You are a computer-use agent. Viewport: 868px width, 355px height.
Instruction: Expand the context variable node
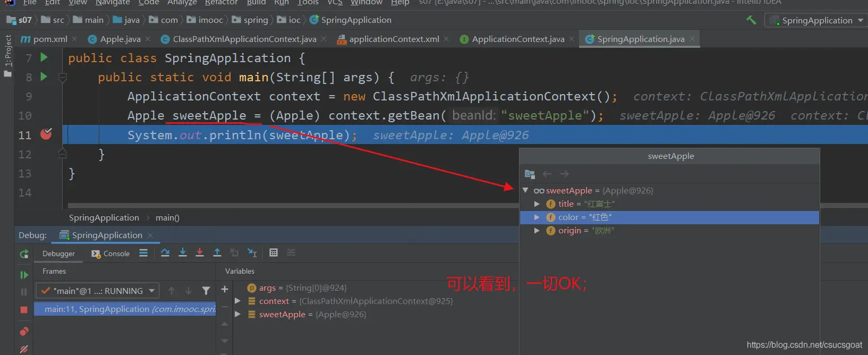point(237,301)
